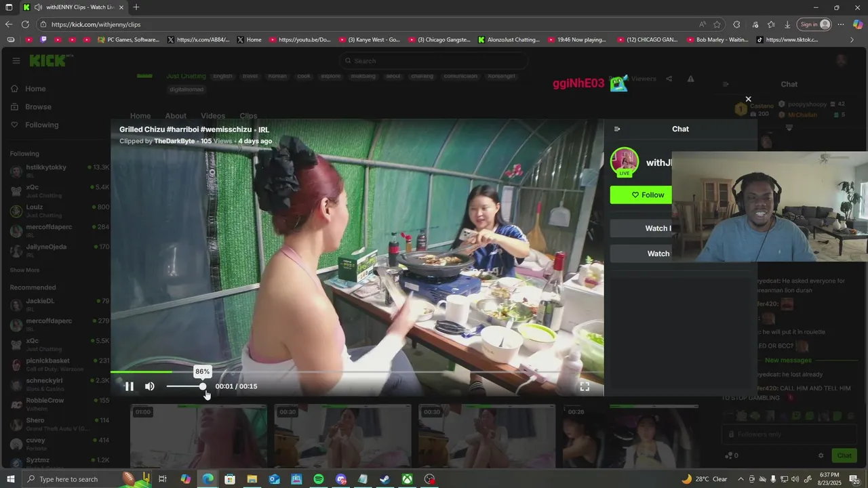Open browser settings and more menu

pos(841,24)
